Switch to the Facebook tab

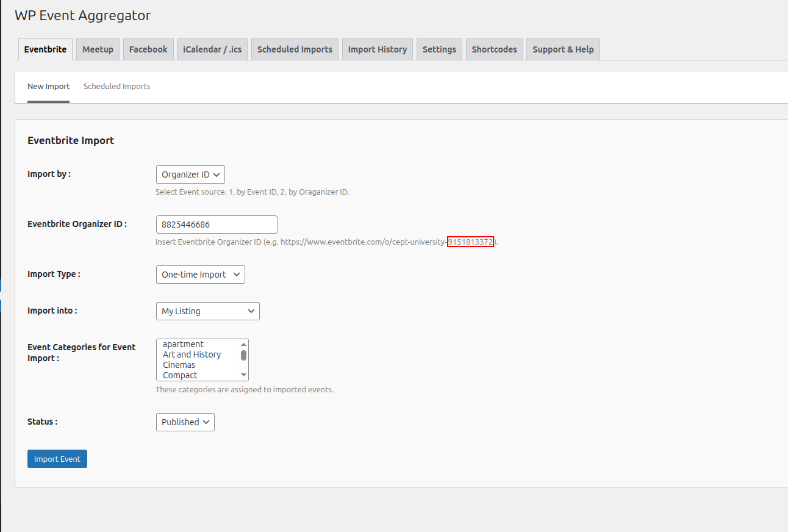click(x=148, y=49)
